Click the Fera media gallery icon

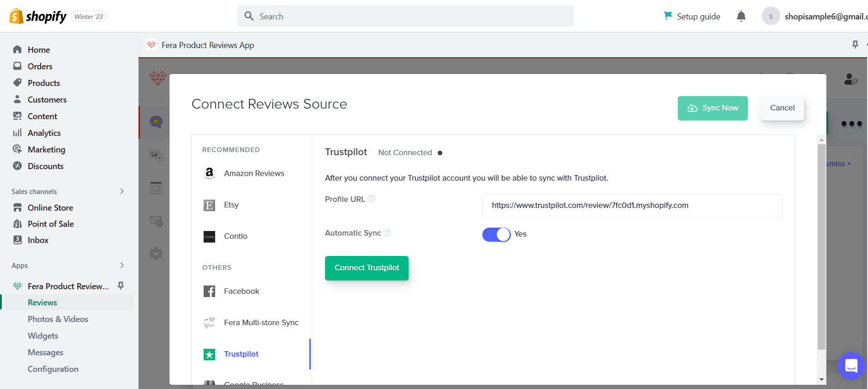pos(156,155)
